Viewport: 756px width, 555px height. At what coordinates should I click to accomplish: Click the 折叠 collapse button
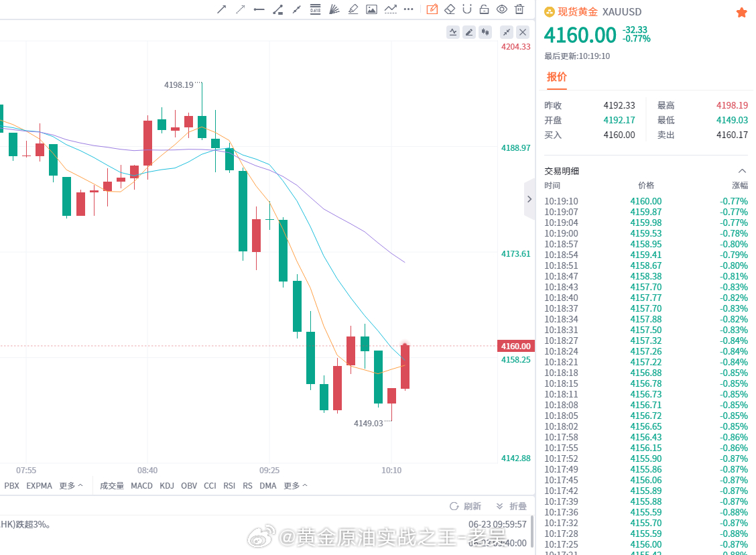511,506
